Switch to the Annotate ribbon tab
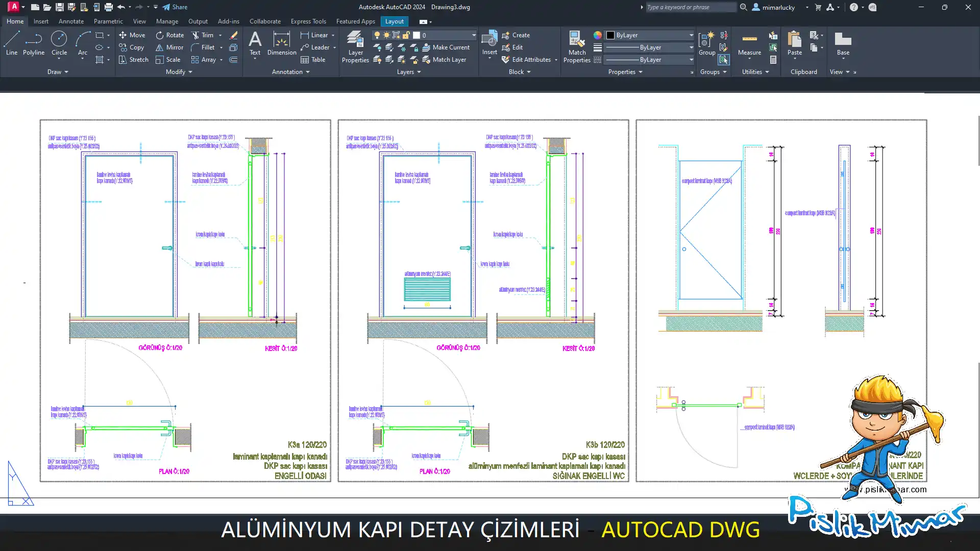This screenshot has height=551, width=980. pyautogui.click(x=71, y=21)
